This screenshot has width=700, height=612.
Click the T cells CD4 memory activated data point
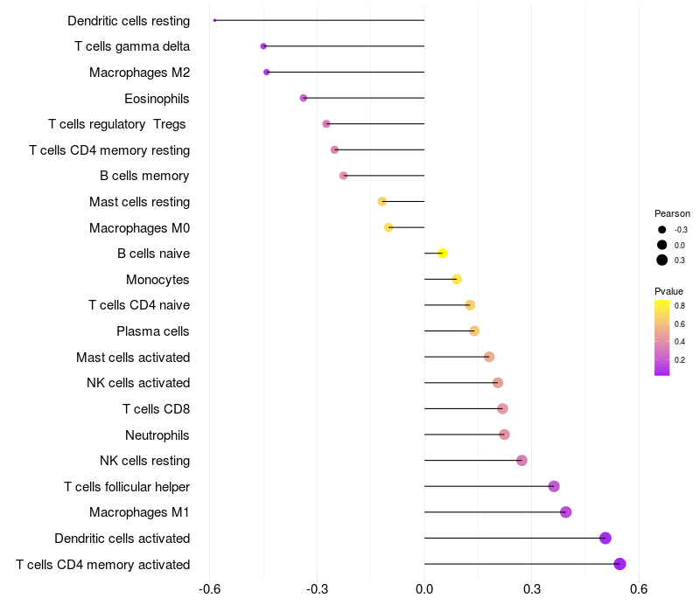tap(620, 564)
